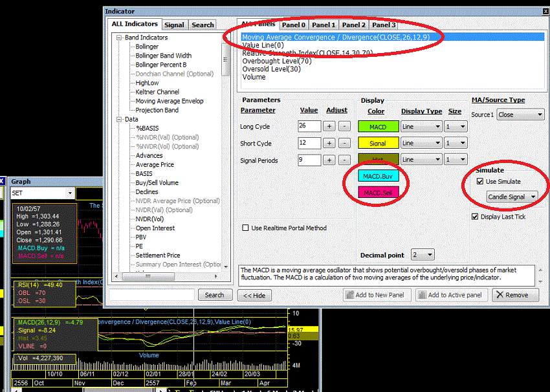
Task: Collapse the Band Indicators tree node
Action: [119, 38]
